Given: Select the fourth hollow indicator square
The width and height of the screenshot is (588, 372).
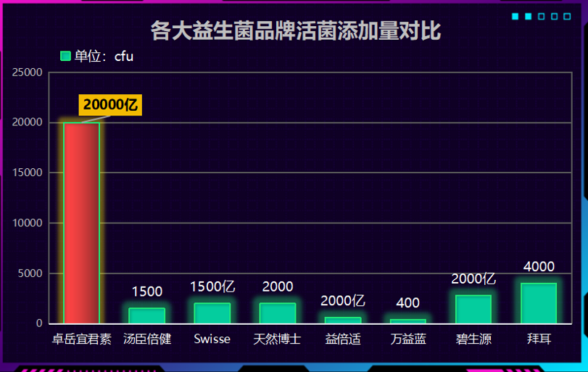Looking at the screenshot, I should coord(555,17).
